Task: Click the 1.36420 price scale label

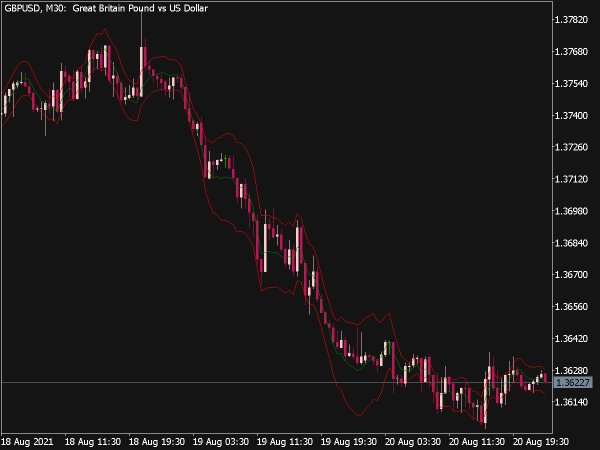Action: (571, 339)
